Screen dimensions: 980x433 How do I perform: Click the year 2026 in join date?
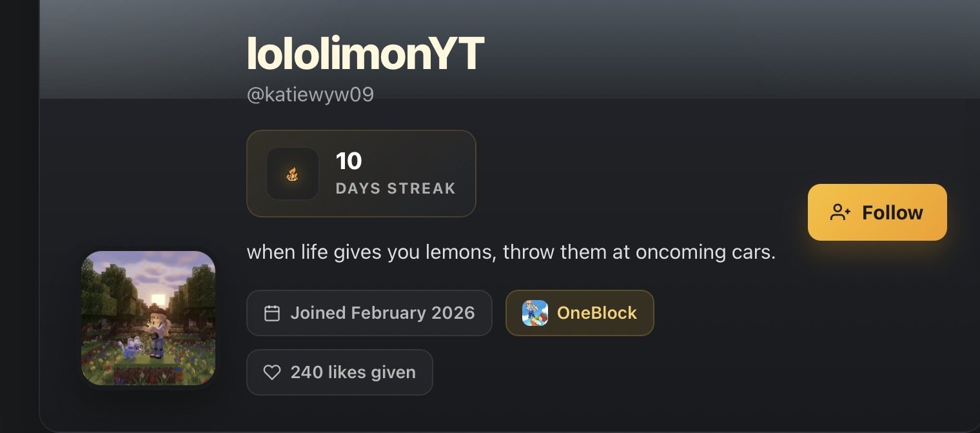coord(453,313)
